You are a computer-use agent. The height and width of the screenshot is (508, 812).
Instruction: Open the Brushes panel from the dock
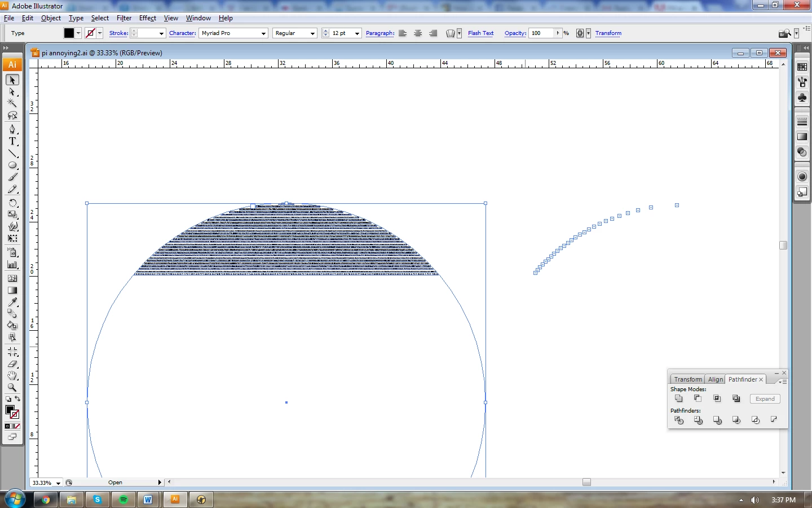click(x=802, y=82)
